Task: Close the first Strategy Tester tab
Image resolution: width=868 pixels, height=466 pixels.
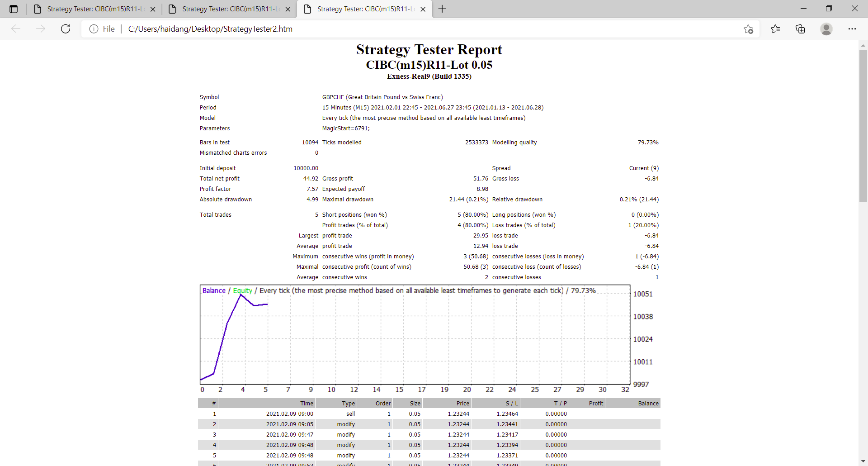Action: coord(153,9)
